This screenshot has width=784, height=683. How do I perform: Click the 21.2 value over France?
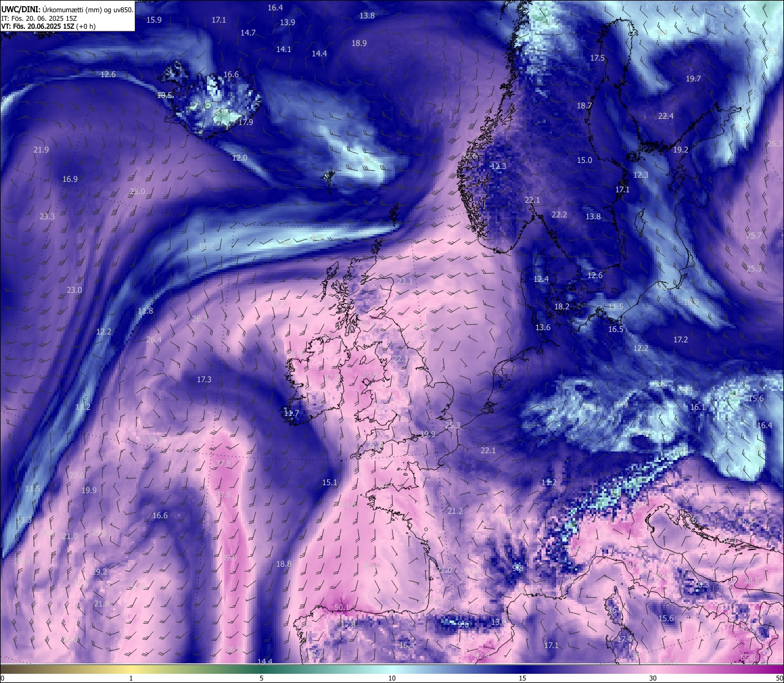(455, 511)
